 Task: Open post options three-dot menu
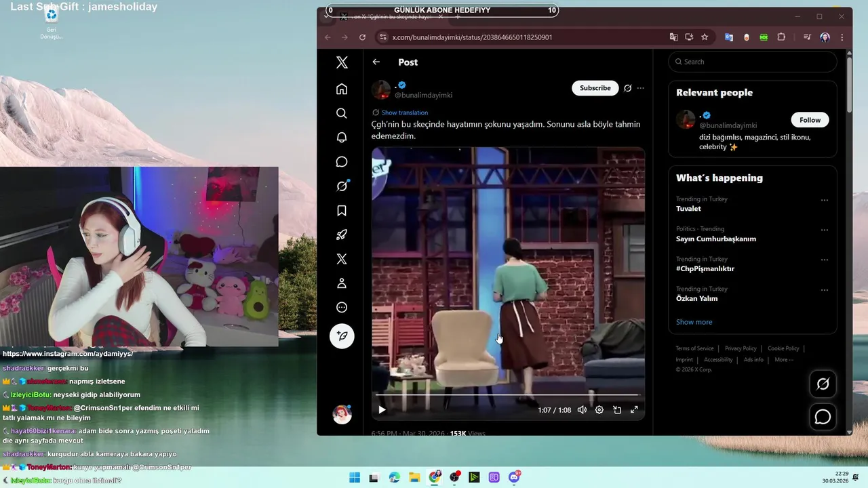click(x=641, y=88)
